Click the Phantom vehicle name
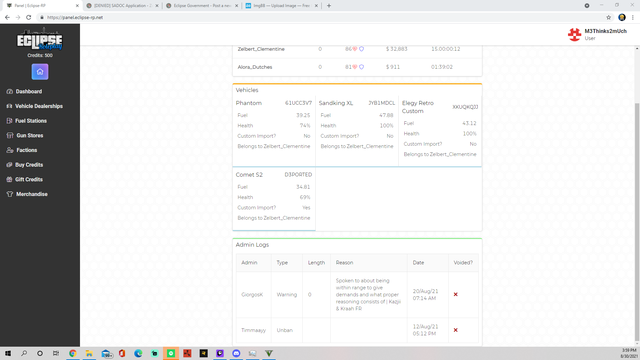This screenshot has height=360, width=640. coord(249,103)
